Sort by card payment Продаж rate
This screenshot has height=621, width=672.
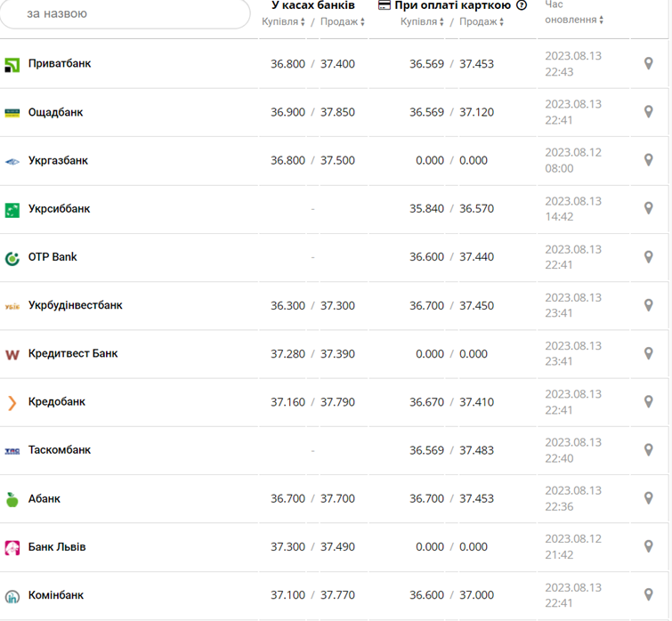(x=482, y=21)
